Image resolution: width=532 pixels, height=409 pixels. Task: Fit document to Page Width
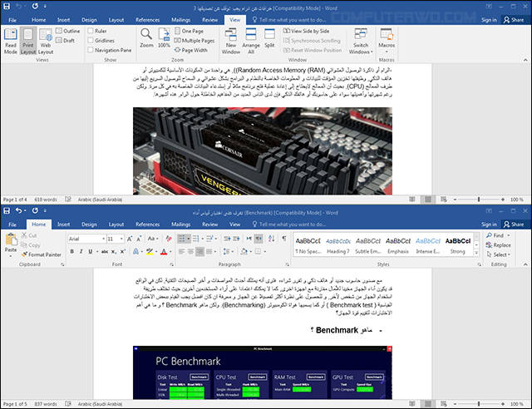(190, 50)
